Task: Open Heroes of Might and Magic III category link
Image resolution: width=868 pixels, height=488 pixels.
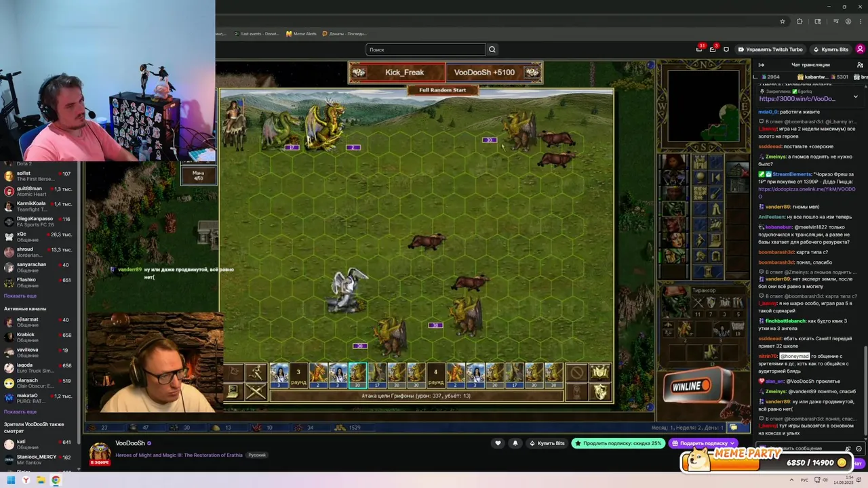Action: tap(178, 455)
